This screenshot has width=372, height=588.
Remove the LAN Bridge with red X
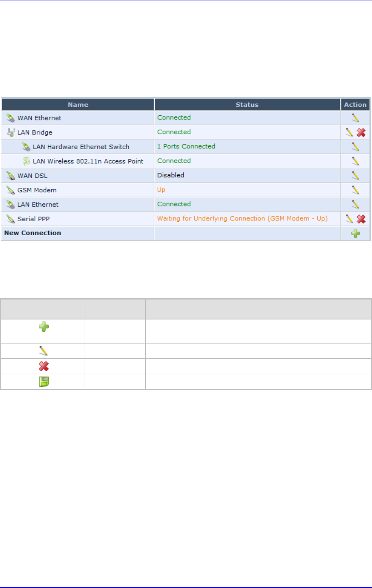tap(361, 132)
